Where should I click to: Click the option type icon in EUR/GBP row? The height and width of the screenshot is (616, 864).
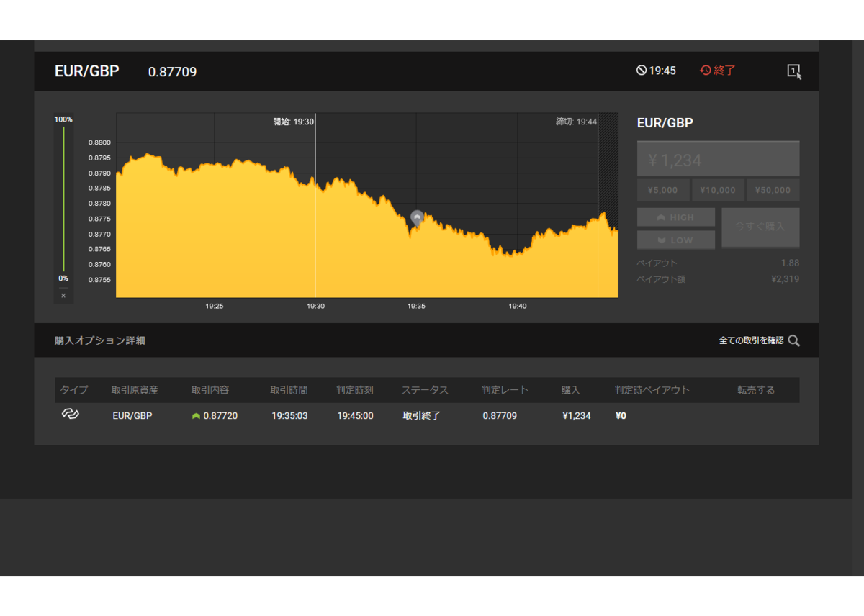click(x=70, y=415)
